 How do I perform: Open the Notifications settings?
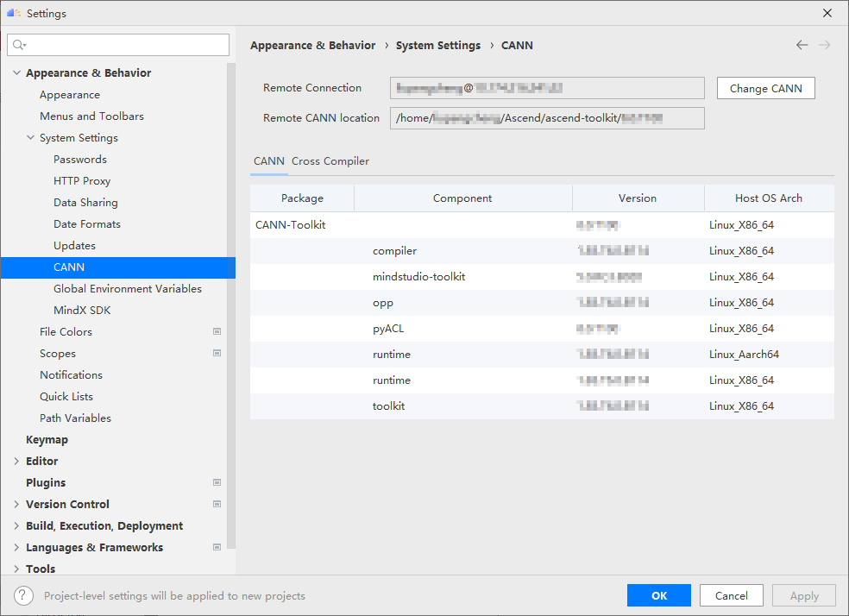(x=71, y=375)
